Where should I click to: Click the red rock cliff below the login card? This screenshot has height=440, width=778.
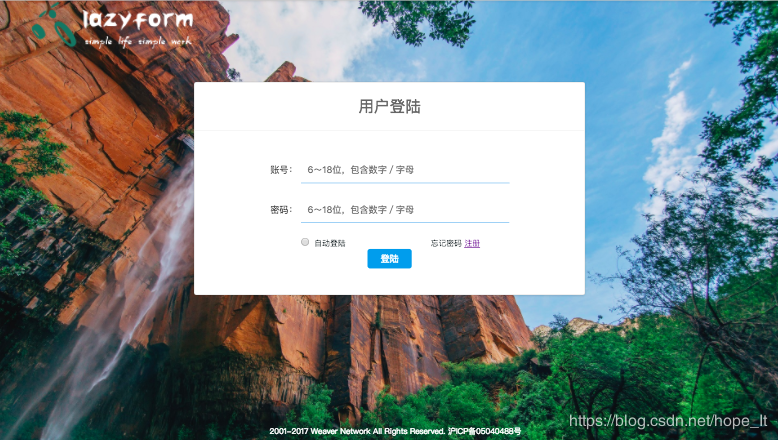point(397,337)
